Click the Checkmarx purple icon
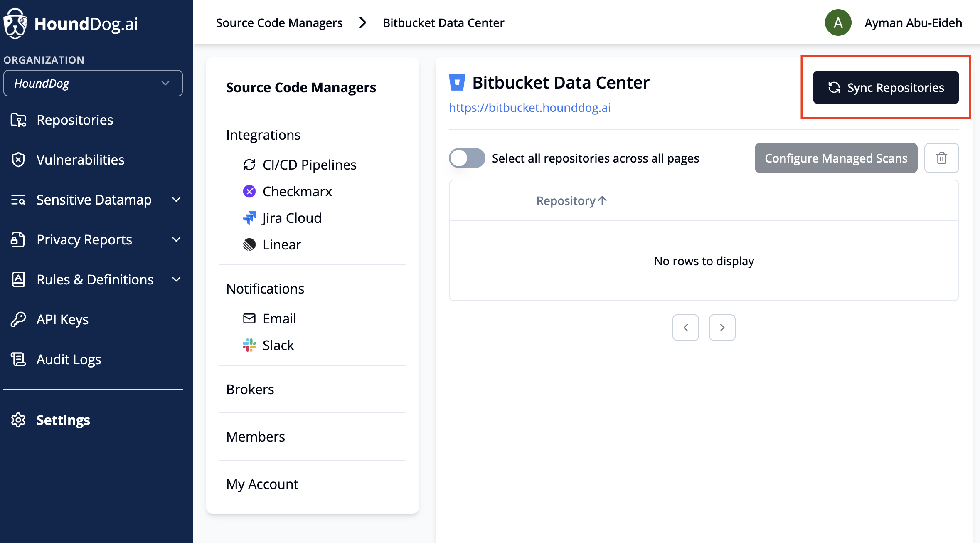 tap(249, 191)
